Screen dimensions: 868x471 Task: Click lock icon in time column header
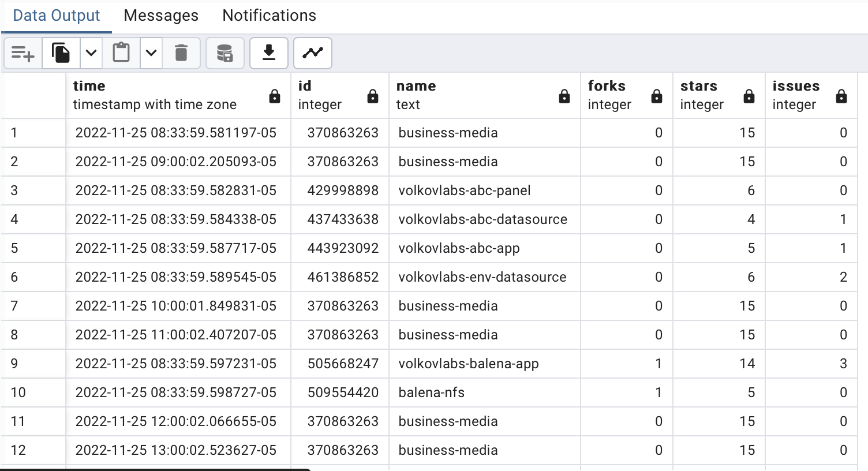(275, 96)
